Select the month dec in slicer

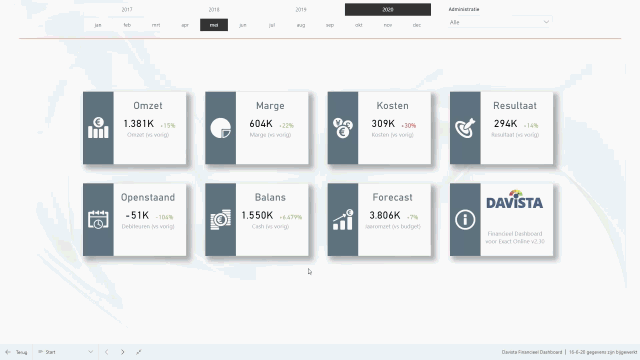pos(417,25)
